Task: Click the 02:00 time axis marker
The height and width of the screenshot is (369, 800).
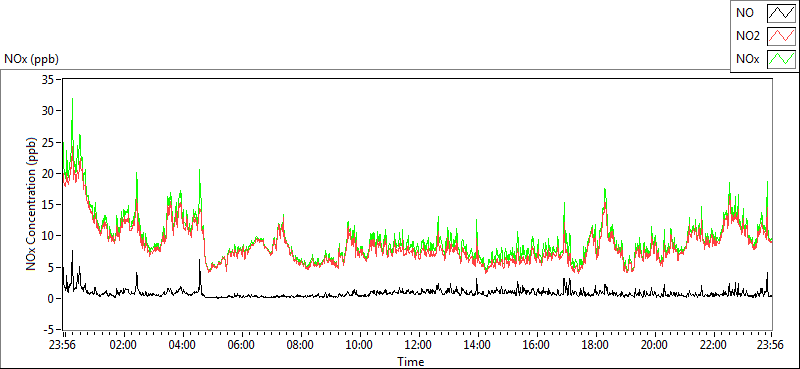Action: click(122, 344)
